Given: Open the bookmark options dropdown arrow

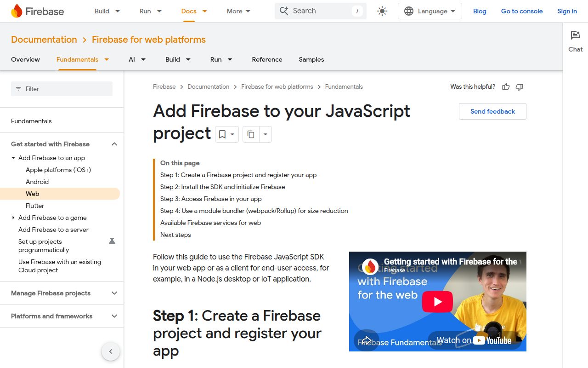Looking at the screenshot, I should pyautogui.click(x=232, y=134).
